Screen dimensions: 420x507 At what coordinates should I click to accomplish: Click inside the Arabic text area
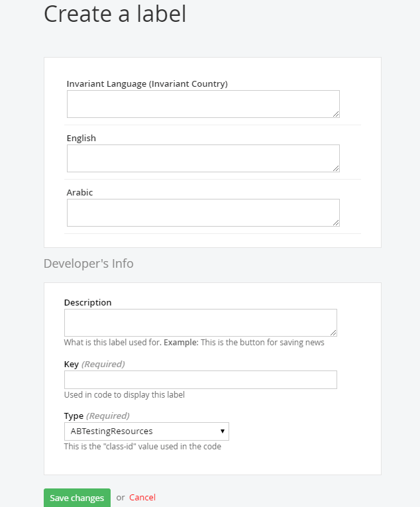(203, 213)
